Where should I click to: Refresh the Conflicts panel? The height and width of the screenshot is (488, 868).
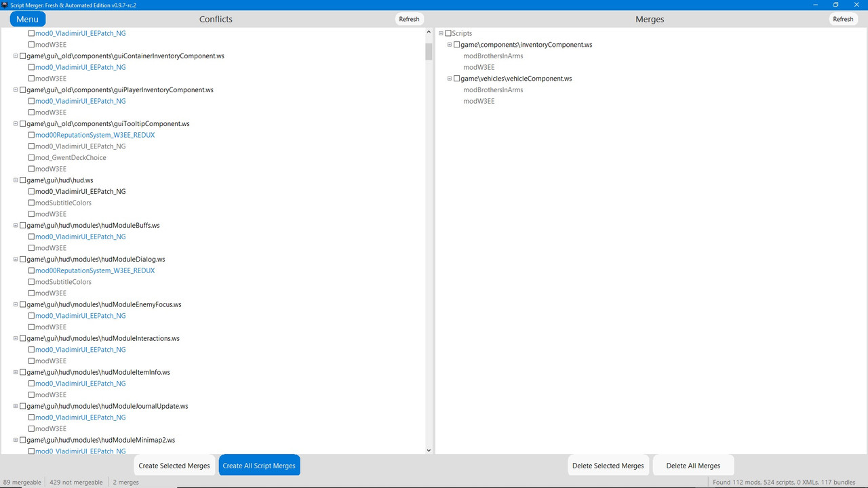click(x=409, y=19)
